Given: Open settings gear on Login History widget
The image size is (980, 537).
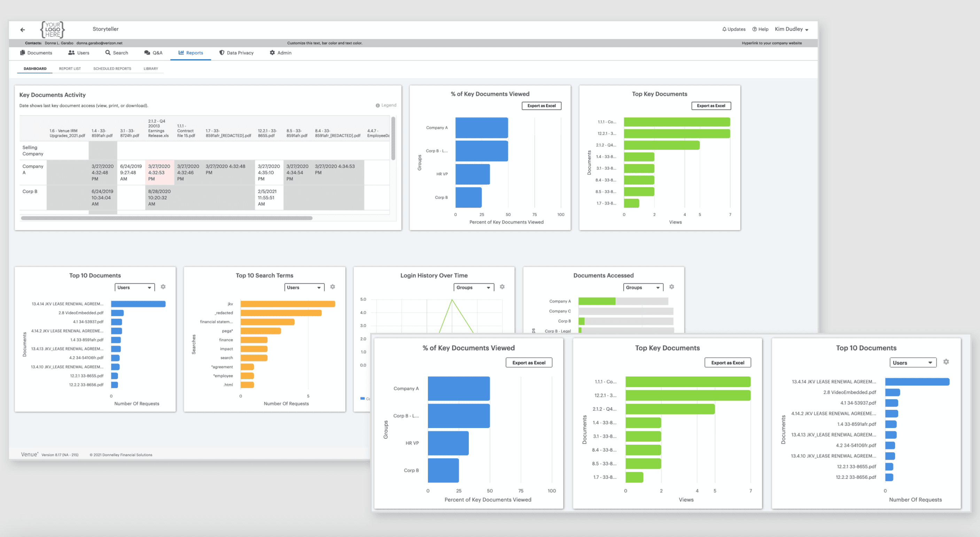Looking at the screenshot, I should [x=502, y=287].
